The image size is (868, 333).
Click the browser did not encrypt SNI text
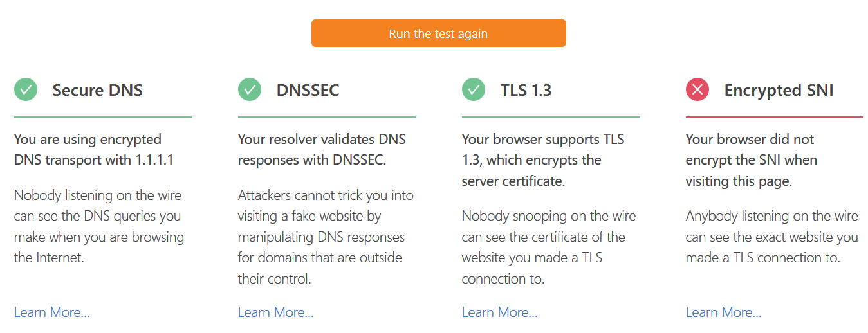tap(751, 160)
